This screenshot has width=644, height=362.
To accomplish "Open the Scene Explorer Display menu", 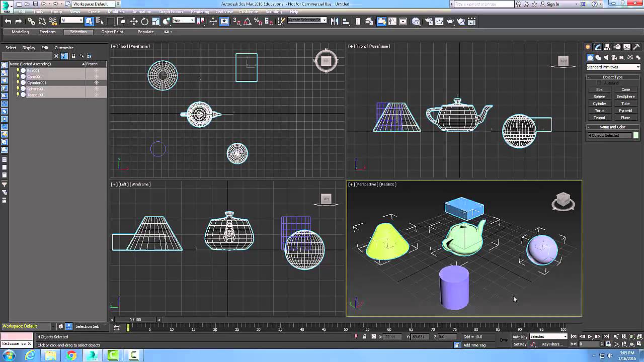I will pos(29,48).
